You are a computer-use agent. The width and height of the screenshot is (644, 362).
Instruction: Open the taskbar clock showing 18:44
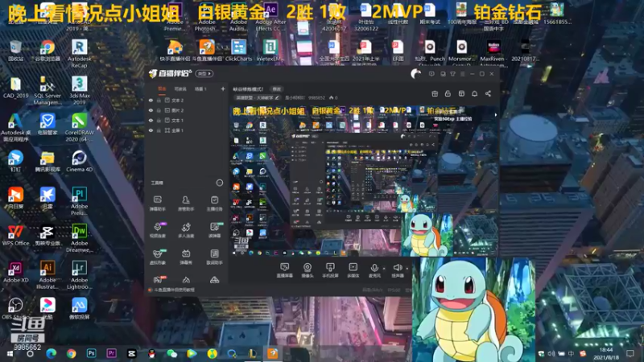click(x=606, y=353)
